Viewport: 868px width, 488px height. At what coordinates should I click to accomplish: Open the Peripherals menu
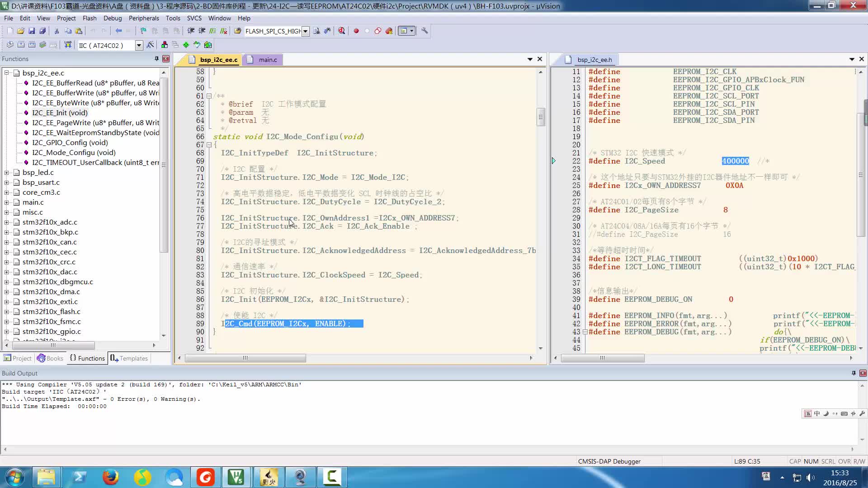pyautogui.click(x=144, y=18)
